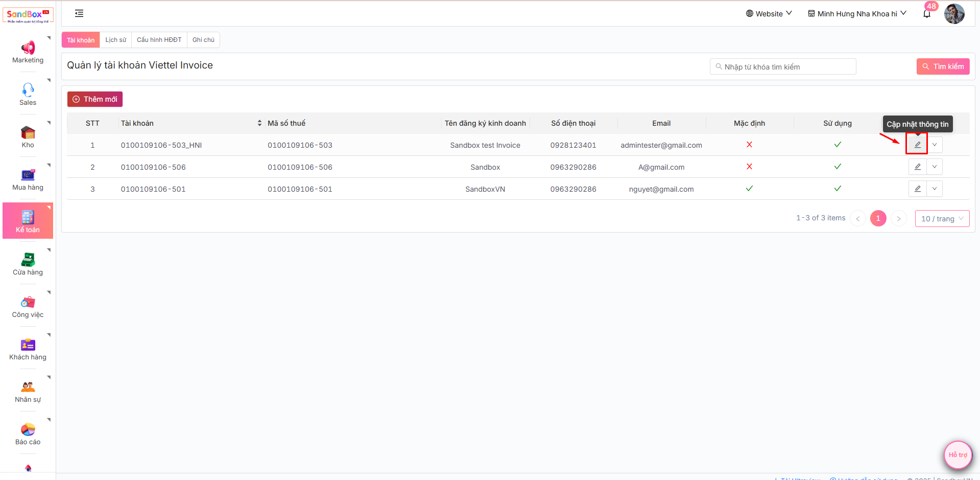Screen dimensions: 980x480
Task: Switch to the Lịch sử tab
Action: click(x=115, y=40)
